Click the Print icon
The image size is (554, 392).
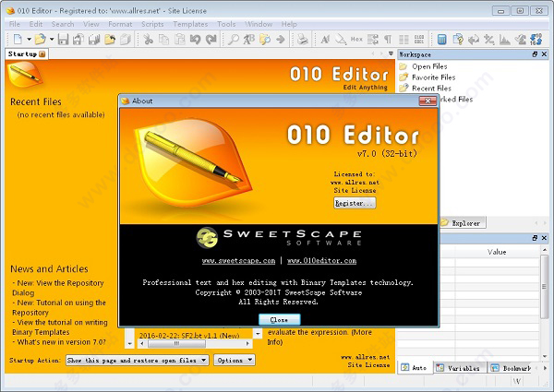click(303, 39)
